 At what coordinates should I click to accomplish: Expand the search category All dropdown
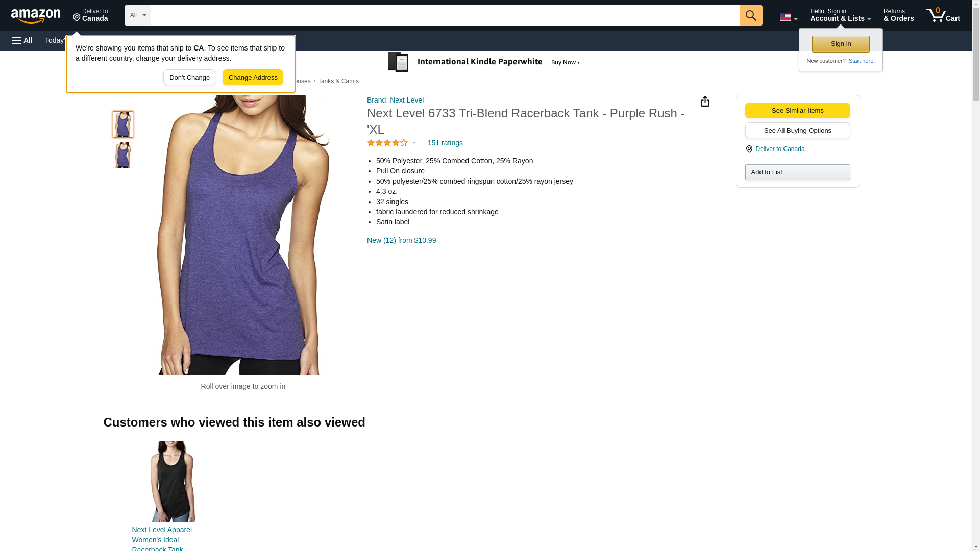point(137,15)
